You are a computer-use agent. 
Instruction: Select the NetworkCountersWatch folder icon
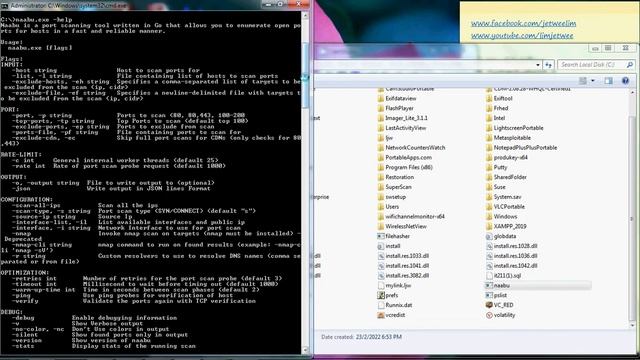(x=381, y=147)
